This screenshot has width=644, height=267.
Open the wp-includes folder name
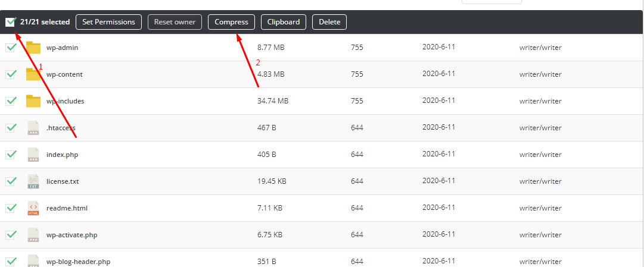click(x=66, y=101)
